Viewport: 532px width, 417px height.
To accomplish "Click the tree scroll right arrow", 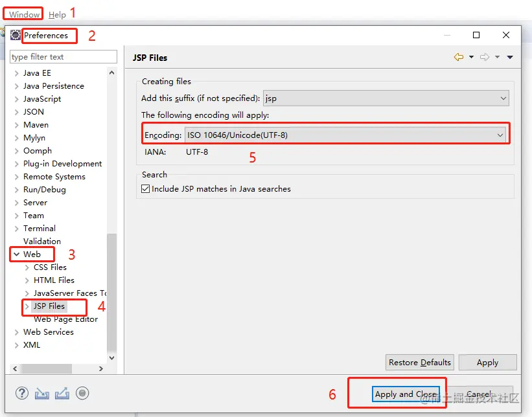I will [101, 368].
